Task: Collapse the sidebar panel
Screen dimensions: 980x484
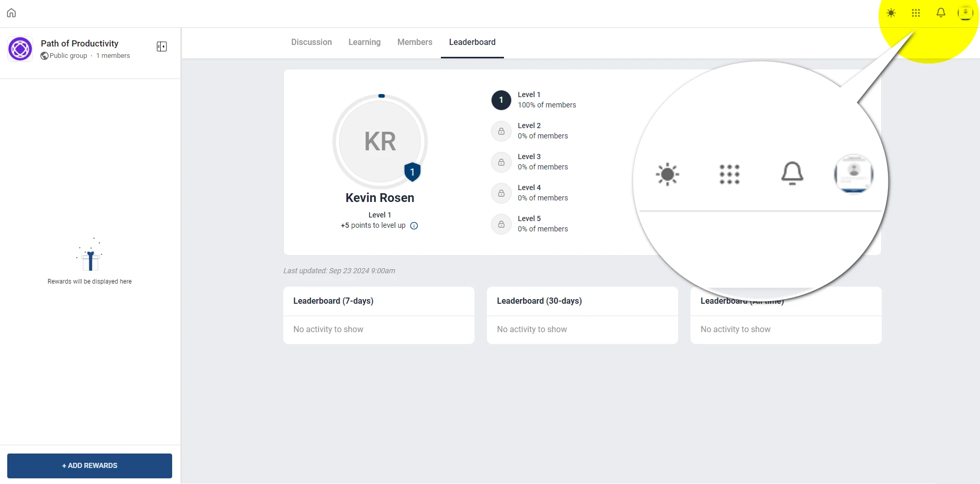Action: coord(162,46)
